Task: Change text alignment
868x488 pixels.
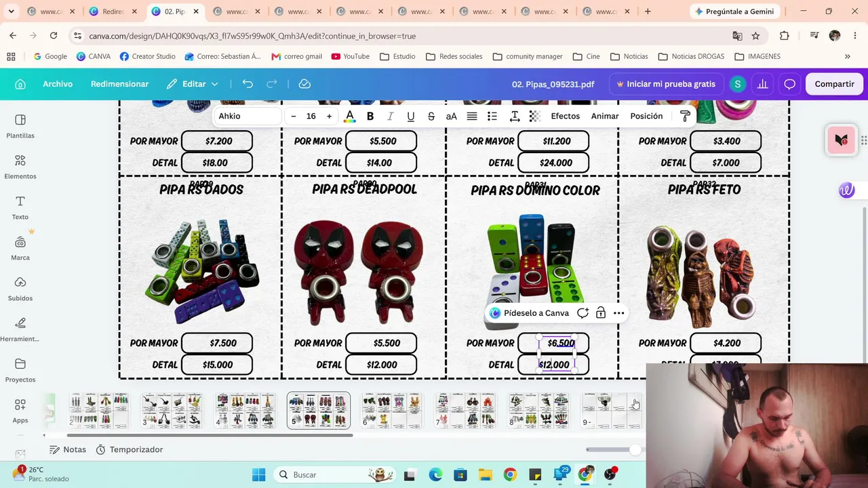Action: [472, 117]
